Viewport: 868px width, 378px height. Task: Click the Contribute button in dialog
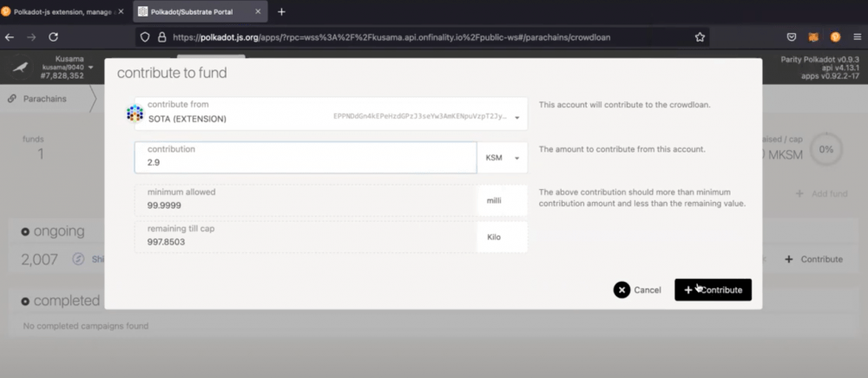[x=713, y=290]
